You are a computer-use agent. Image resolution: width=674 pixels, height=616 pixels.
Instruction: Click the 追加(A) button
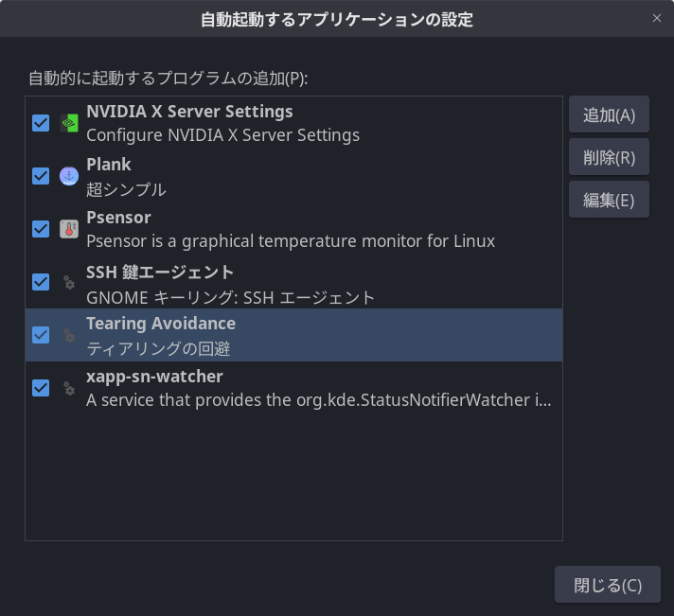point(609,114)
